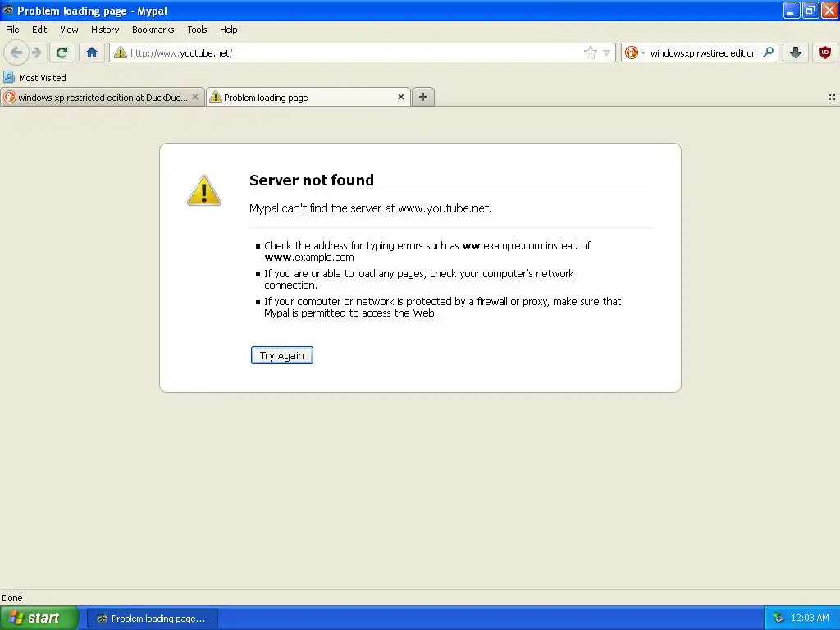Open the Tools menu
The width and height of the screenshot is (840, 630).
[197, 30]
